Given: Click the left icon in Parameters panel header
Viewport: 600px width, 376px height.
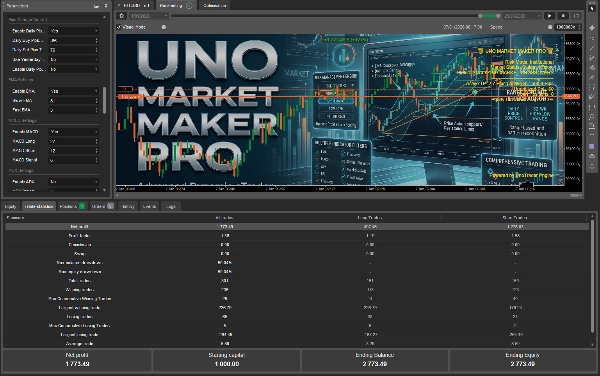Looking at the screenshot, I should point(96,6).
